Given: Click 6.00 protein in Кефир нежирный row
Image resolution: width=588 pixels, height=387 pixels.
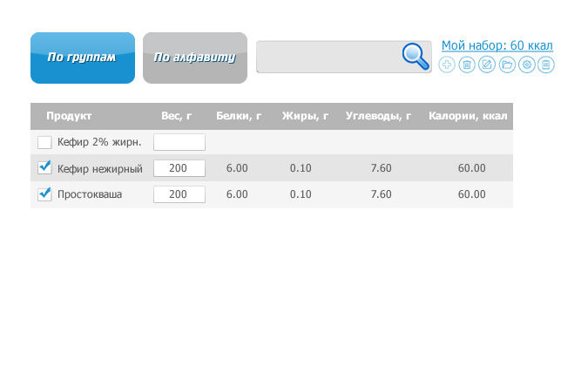Looking at the screenshot, I should (x=237, y=168).
